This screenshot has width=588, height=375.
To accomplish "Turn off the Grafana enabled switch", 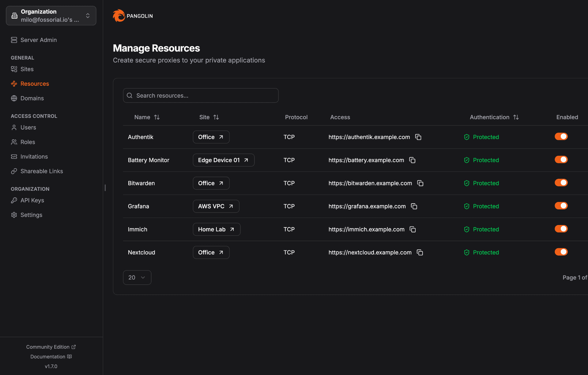I will click(x=561, y=206).
